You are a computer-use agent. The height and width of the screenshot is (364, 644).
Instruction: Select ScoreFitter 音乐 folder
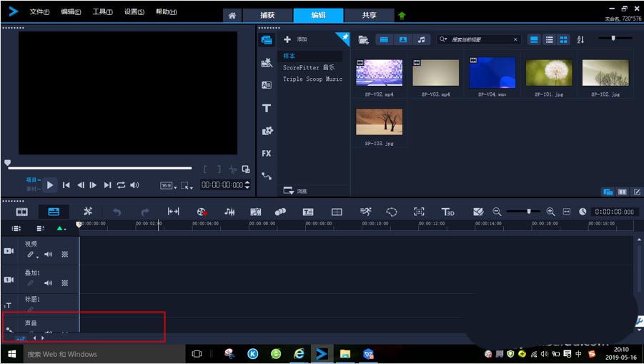[x=309, y=67]
